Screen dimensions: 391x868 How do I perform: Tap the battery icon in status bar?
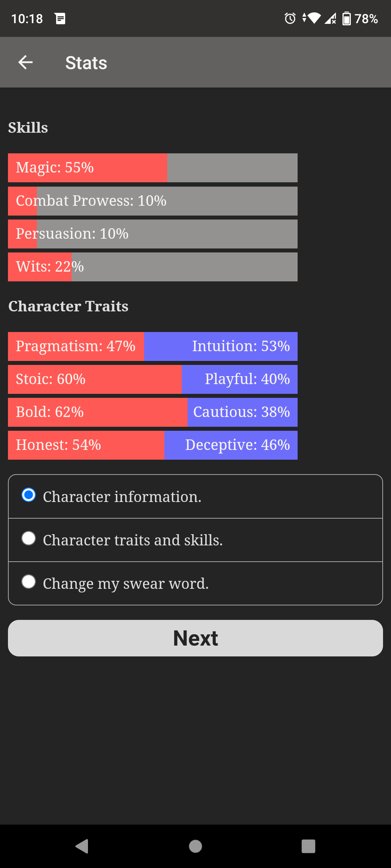click(346, 18)
